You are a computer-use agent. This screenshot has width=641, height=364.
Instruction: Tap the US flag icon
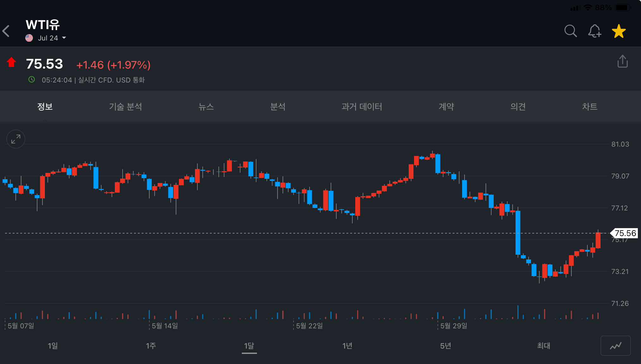pyautogui.click(x=29, y=38)
